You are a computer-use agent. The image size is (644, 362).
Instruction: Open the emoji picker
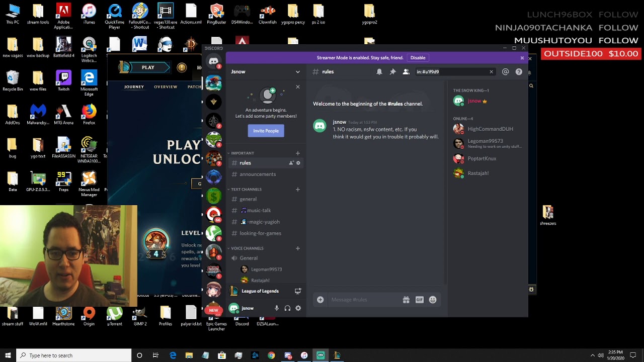coord(433,300)
